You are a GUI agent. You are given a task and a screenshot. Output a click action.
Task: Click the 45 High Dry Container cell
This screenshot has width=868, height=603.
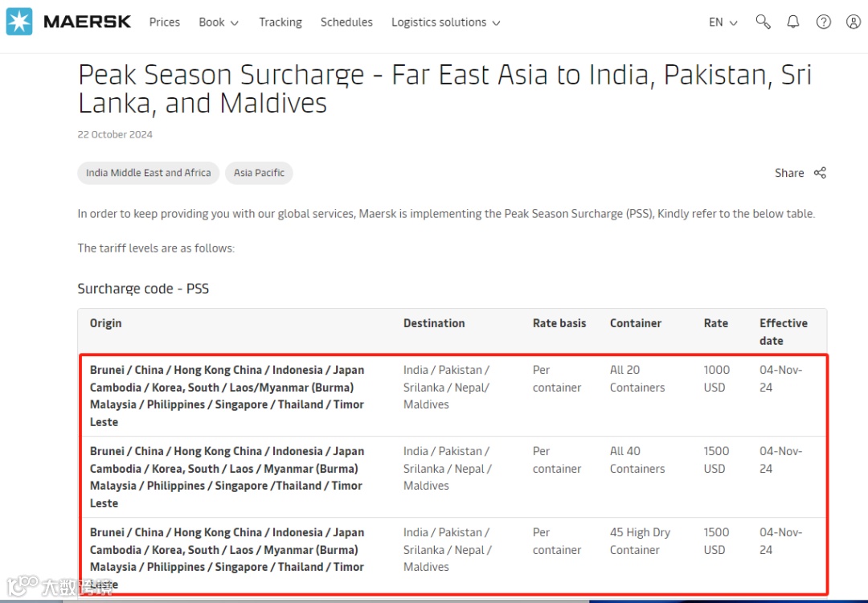coord(640,541)
